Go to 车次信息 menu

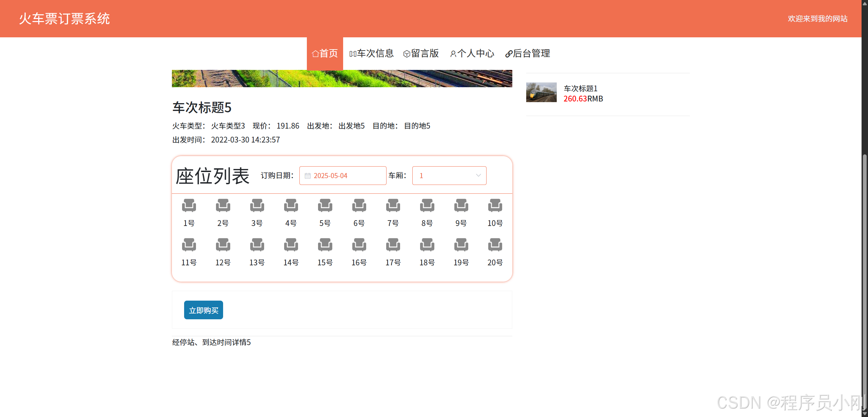click(x=372, y=53)
